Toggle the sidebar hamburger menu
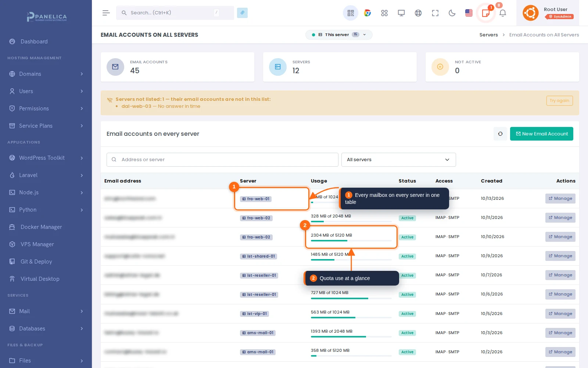The image size is (588, 368). pos(106,13)
